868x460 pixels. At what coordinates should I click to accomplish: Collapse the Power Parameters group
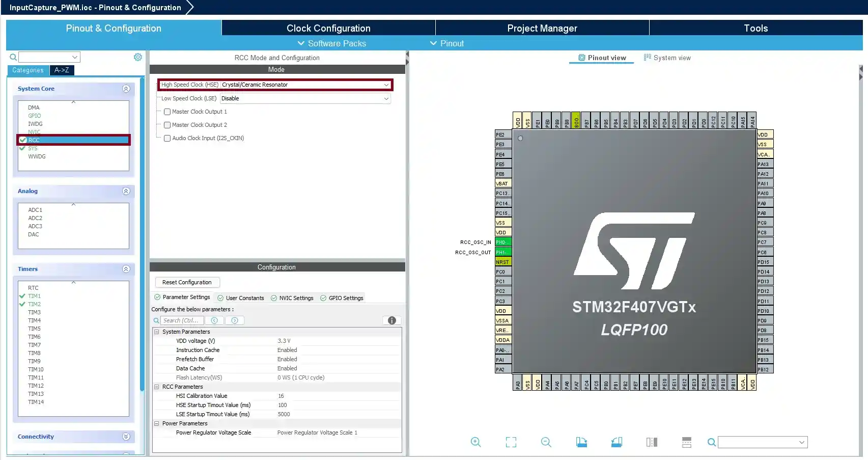157,423
